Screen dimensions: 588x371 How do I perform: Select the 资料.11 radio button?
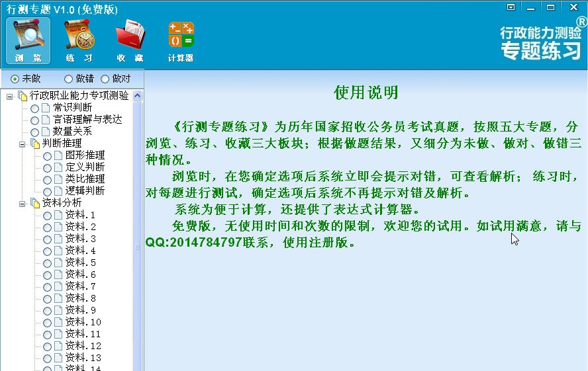(47, 335)
